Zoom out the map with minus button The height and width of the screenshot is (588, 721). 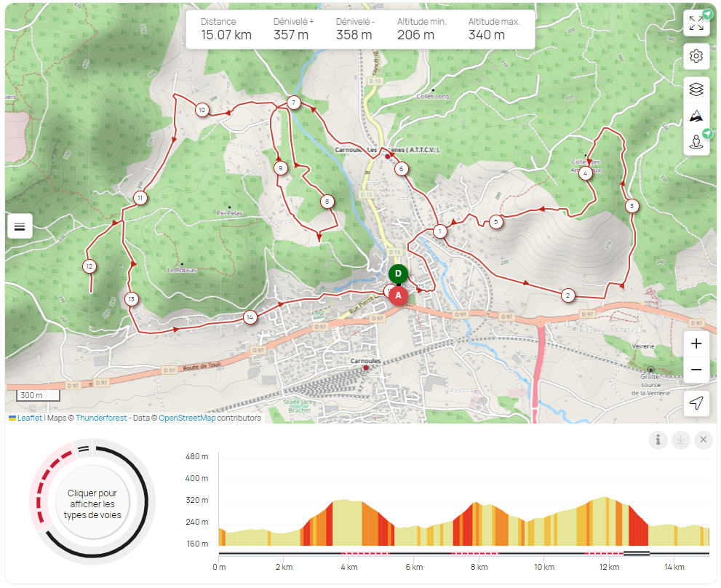696,370
